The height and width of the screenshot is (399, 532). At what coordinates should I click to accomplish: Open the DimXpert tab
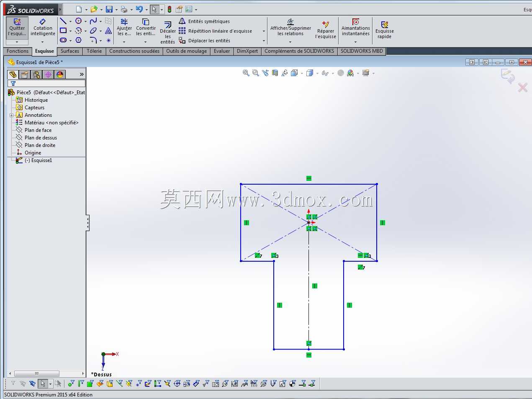pos(247,51)
